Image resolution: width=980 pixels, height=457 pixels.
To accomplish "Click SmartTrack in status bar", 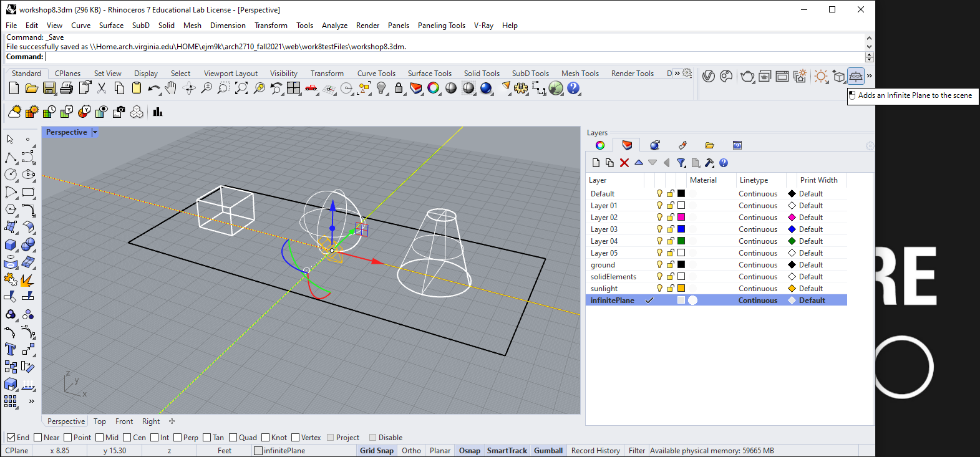I will pyautogui.click(x=507, y=450).
